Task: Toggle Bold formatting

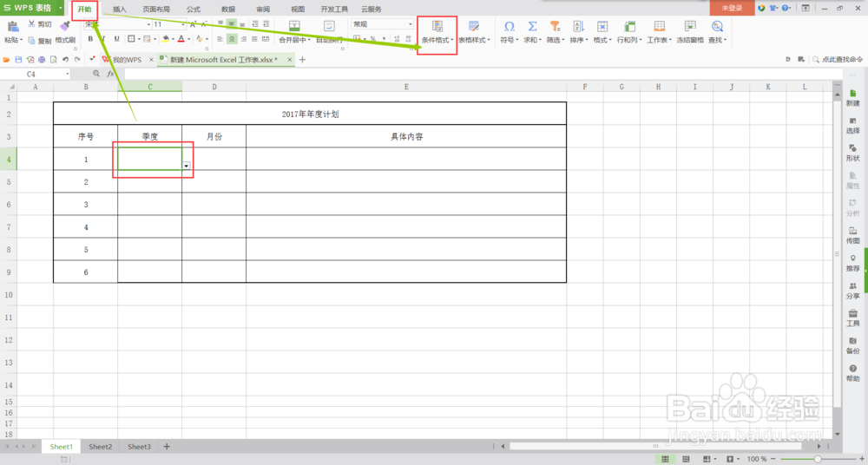Action: click(x=91, y=39)
